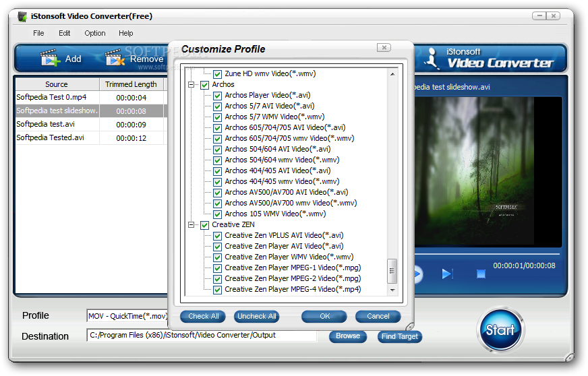This screenshot has width=588, height=376.
Task: Click the 00:00:12 trimmed length cell
Action: point(131,138)
